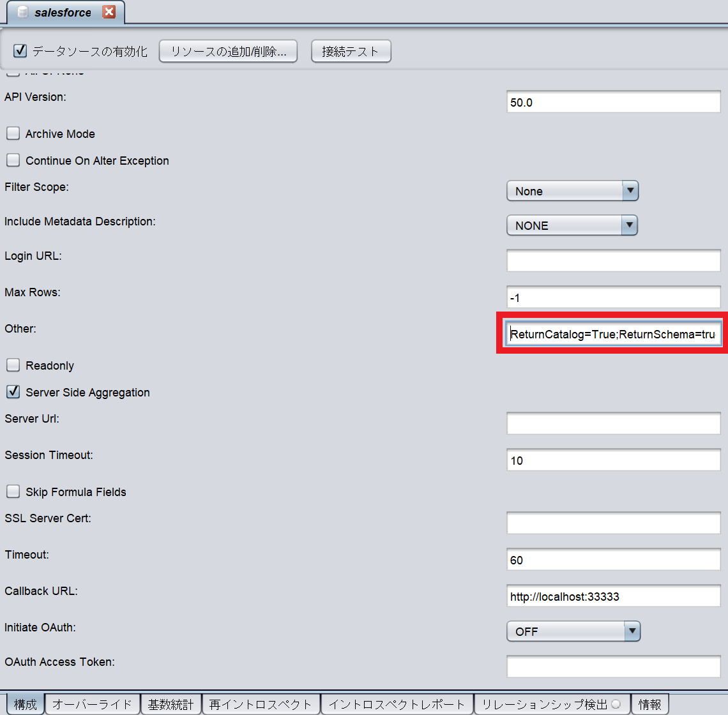Click 接続テスト button
Viewport: 728px width, 715px height.
[351, 51]
